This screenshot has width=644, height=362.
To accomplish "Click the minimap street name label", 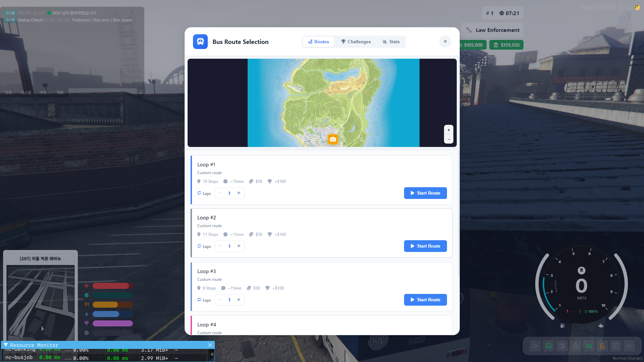I will (x=40, y=258).
